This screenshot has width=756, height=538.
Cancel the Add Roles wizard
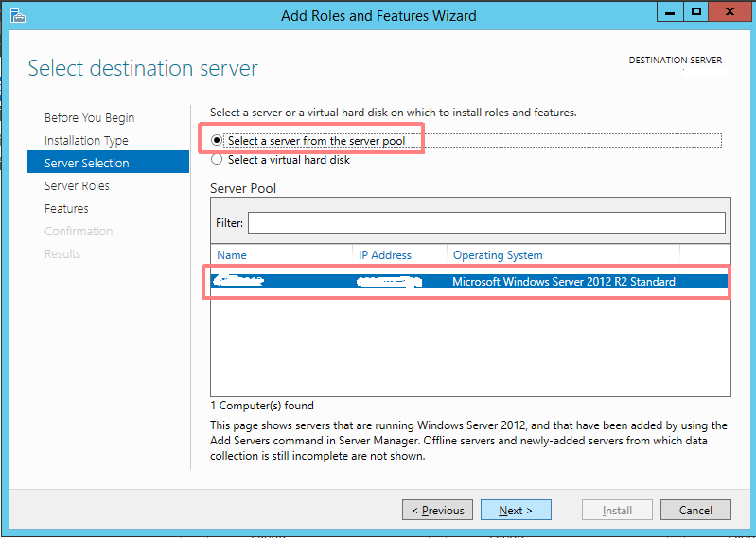(x=695, y=510)
